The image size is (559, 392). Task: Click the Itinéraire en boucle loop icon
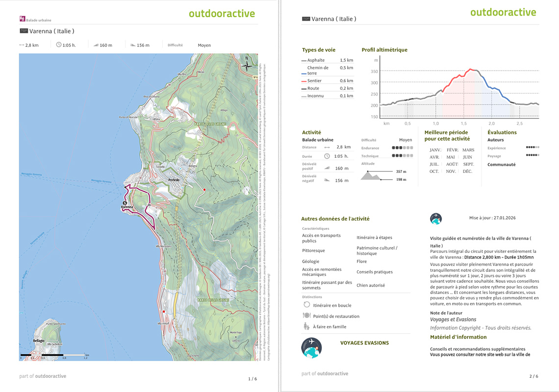click(306, 305)
